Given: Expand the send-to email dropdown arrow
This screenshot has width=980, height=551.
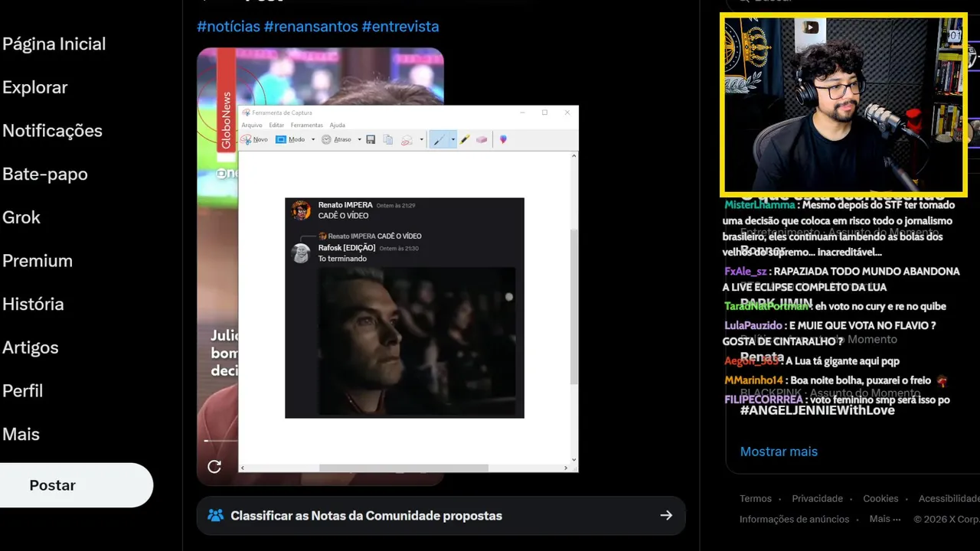Looking at the screenshot, I should [x=422, y=139].
